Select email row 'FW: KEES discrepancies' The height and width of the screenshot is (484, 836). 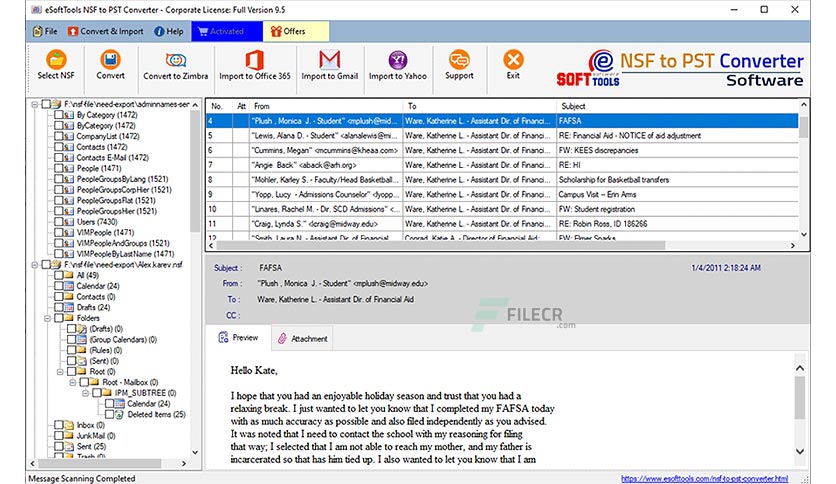pyautogui.click(x=502, y=150)
